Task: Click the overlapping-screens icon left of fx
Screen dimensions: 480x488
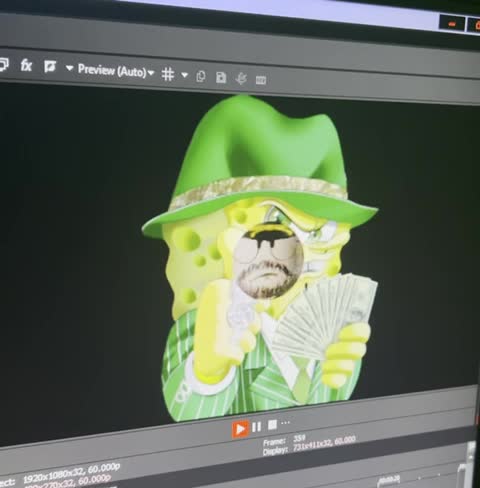Action: pyautogui.click(x=3, y=64)
